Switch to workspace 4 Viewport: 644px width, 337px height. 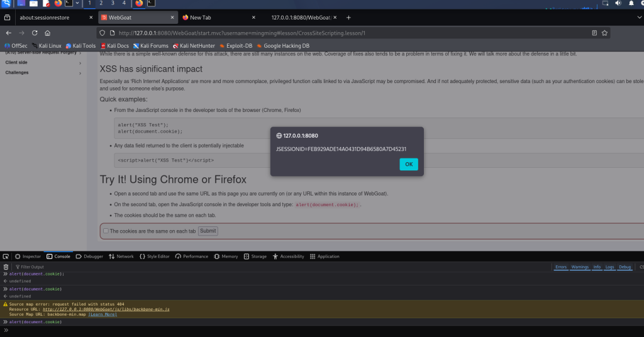(x=124, y=3)
